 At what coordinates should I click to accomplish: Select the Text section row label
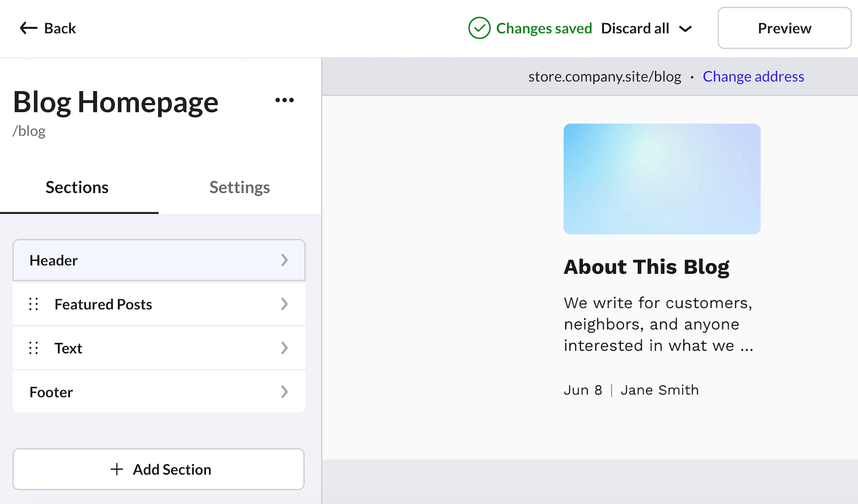[68, 348]
